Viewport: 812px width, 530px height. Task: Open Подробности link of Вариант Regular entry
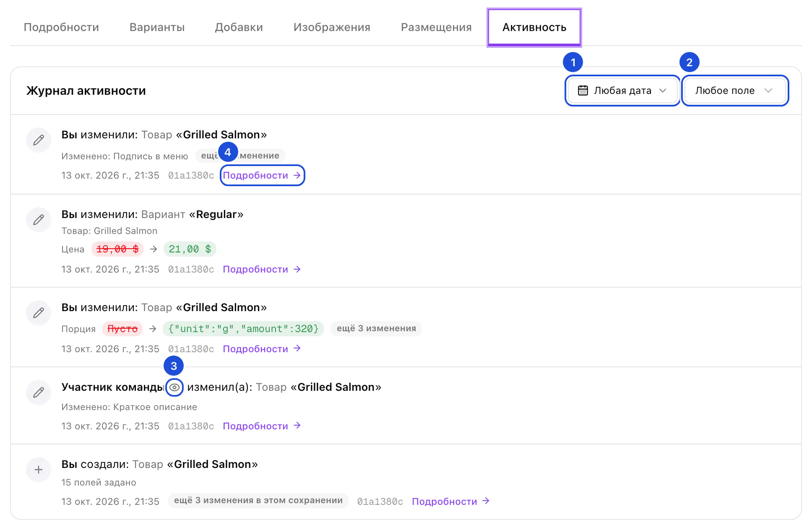(x=262, y=269)
